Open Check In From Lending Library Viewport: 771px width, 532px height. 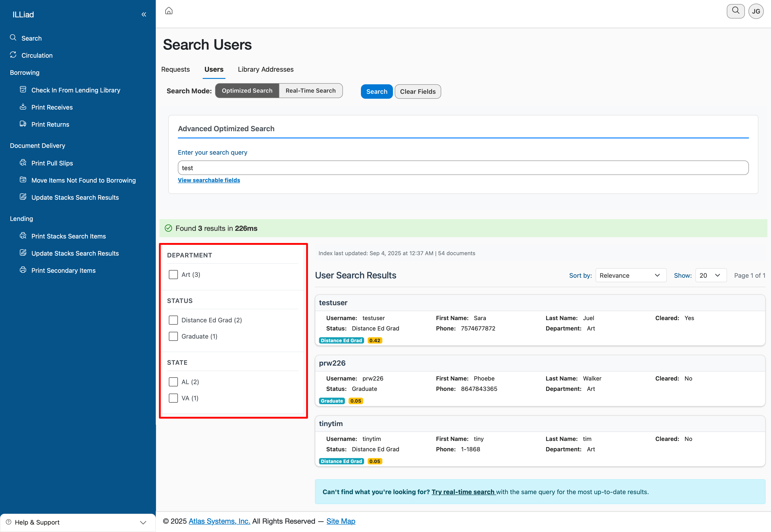[x=75, y=90]
